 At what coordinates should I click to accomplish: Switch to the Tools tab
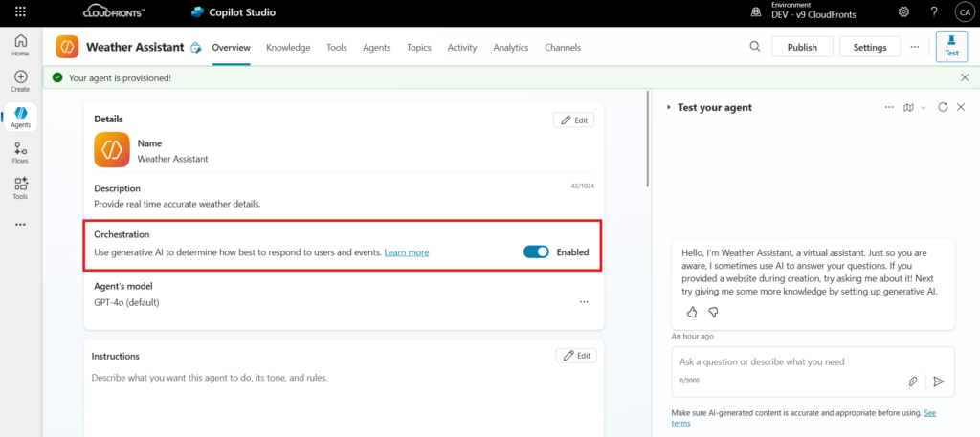(336, 48)
